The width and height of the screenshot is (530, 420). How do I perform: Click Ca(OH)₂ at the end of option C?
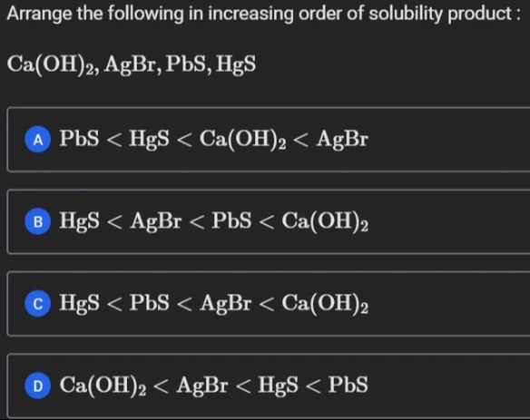tap(325, 304)
